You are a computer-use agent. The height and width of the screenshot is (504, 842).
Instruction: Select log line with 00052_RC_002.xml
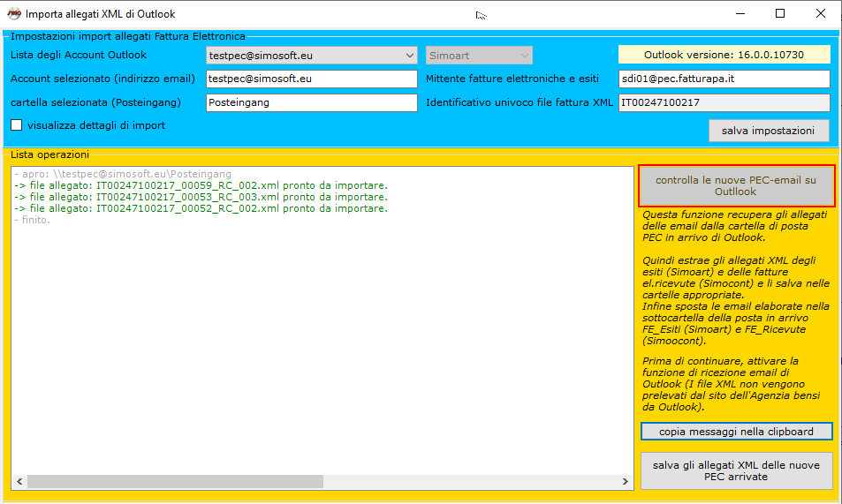pyautogui.click(x=201, y=209)
